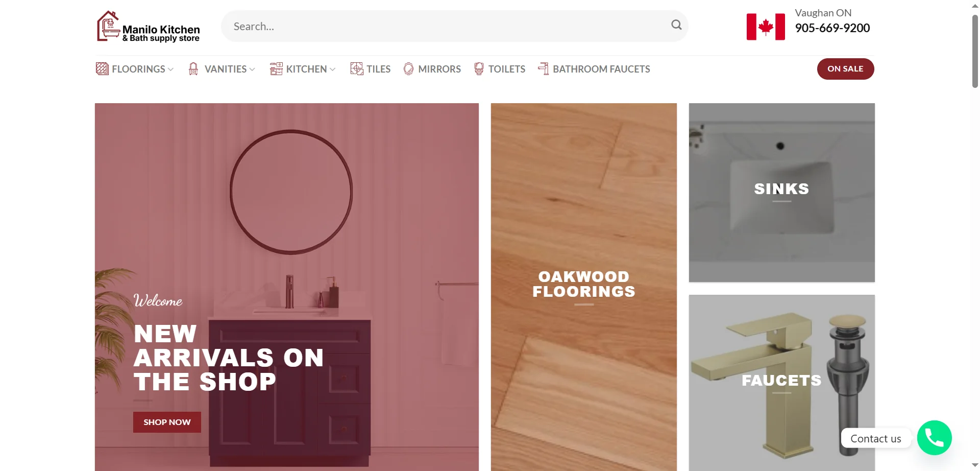Screen dimensions: 980x471
Task: Click the Bathroom Faucets icon
Action: [544, 68]
